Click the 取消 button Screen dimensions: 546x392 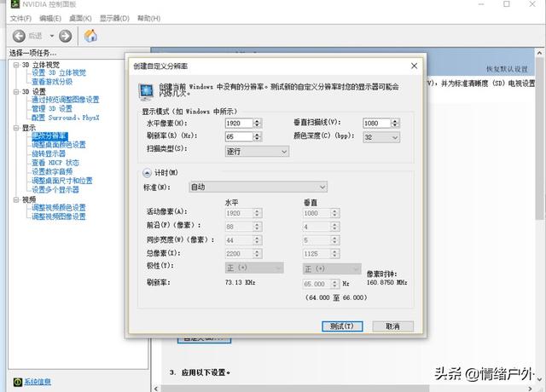coord(393,326)
